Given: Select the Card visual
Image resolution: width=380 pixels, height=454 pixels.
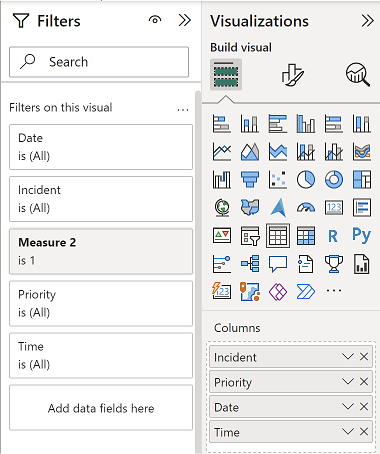Looking at the screenshot, I should pos(334,207).
